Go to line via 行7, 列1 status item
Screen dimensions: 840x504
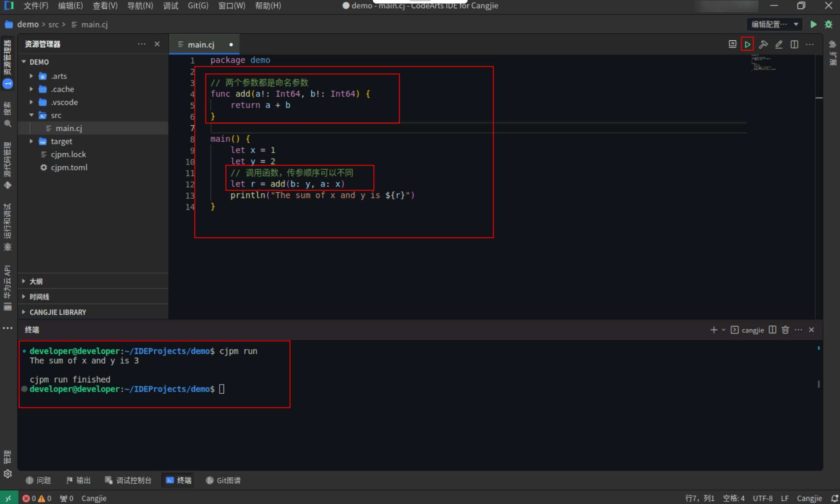tap(699, 498)
